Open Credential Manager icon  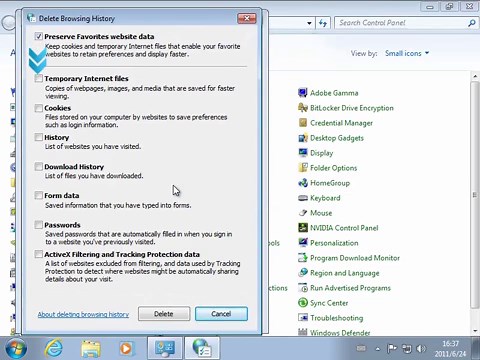click(x=303, y=123)
